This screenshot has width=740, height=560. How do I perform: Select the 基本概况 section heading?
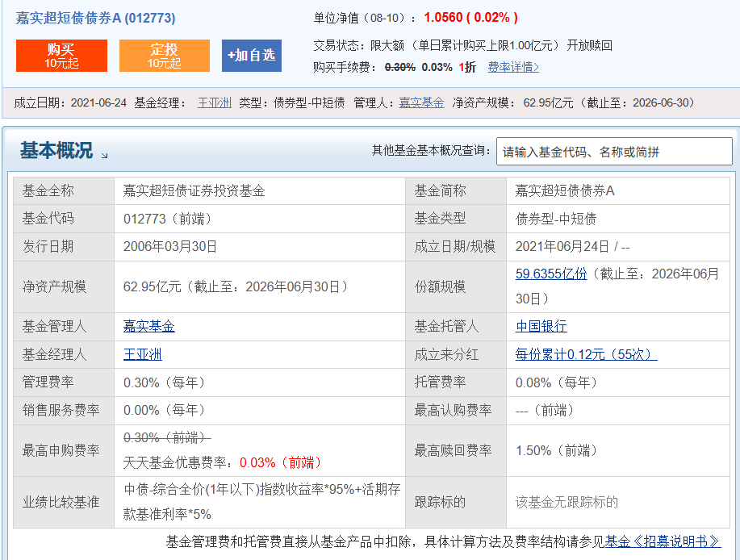[56, 151]
